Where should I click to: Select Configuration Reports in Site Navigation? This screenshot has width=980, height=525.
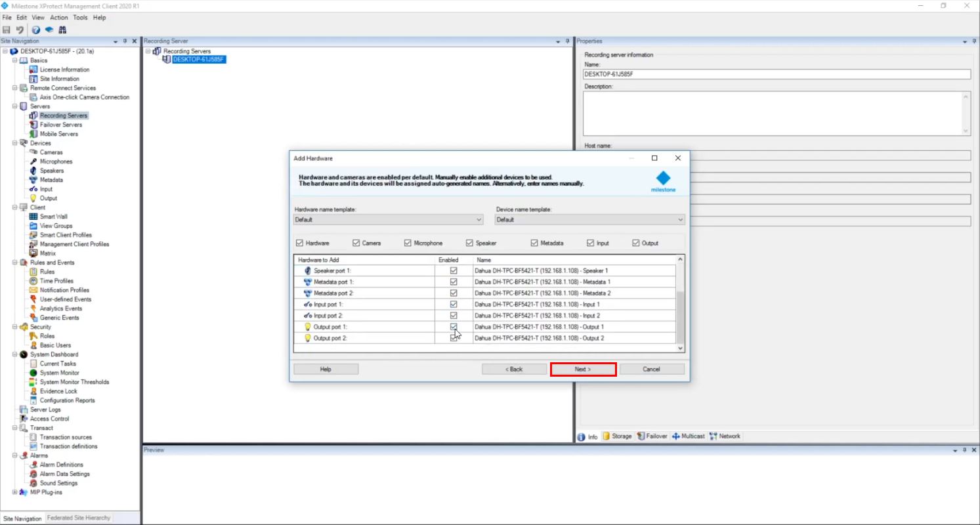(67, 400)
